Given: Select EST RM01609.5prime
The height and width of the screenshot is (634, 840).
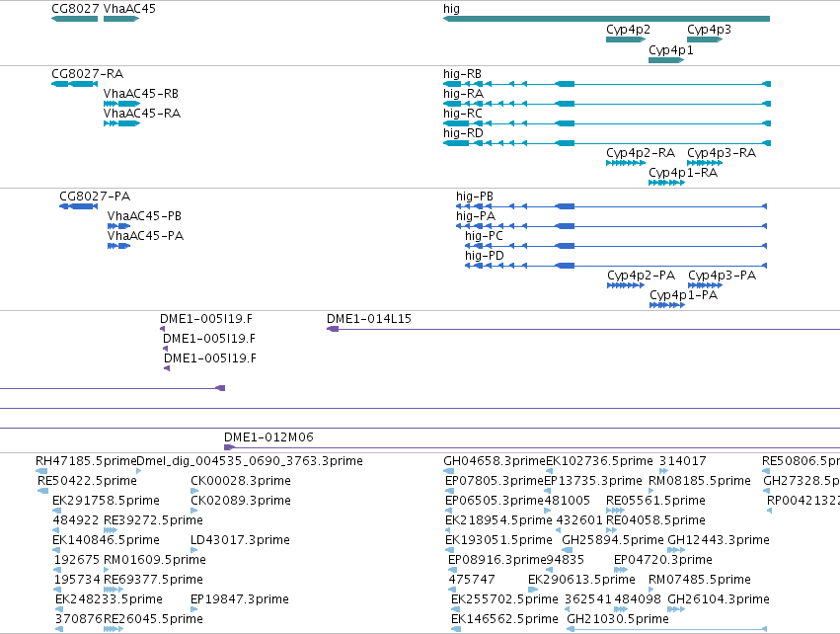Looking at the screenshot, I should point(107,570).
